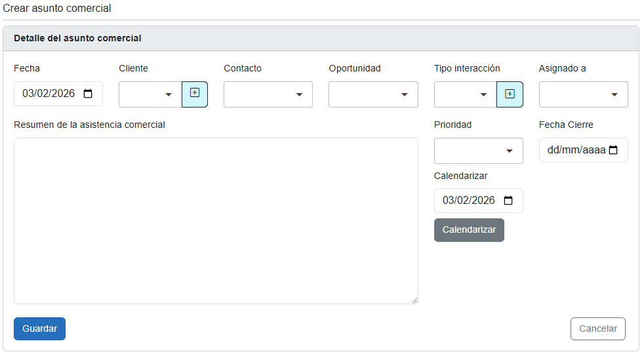This screenshot has width=644, height=356.
Task: Click the Fecha date text 03/02/2026
Action: (x=49, y=94)
